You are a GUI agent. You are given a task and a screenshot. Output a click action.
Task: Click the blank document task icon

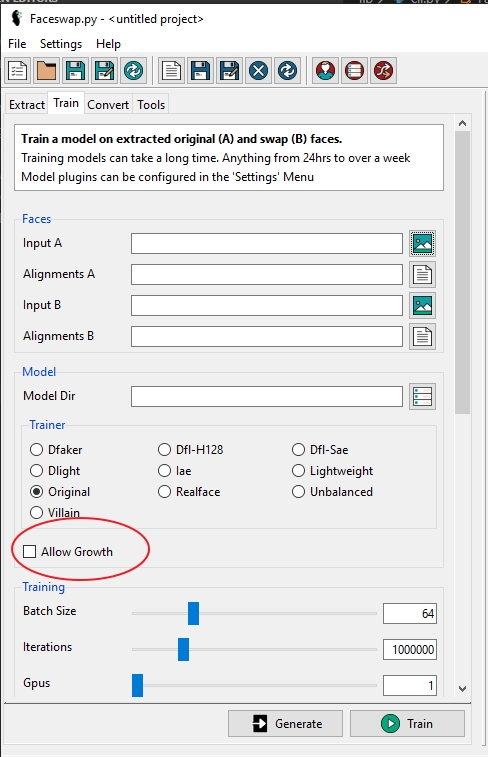[x=171, y=71]
